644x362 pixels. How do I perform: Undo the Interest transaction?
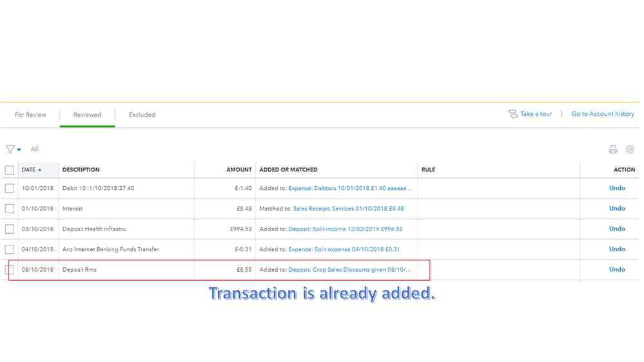(x=617, y=209)
